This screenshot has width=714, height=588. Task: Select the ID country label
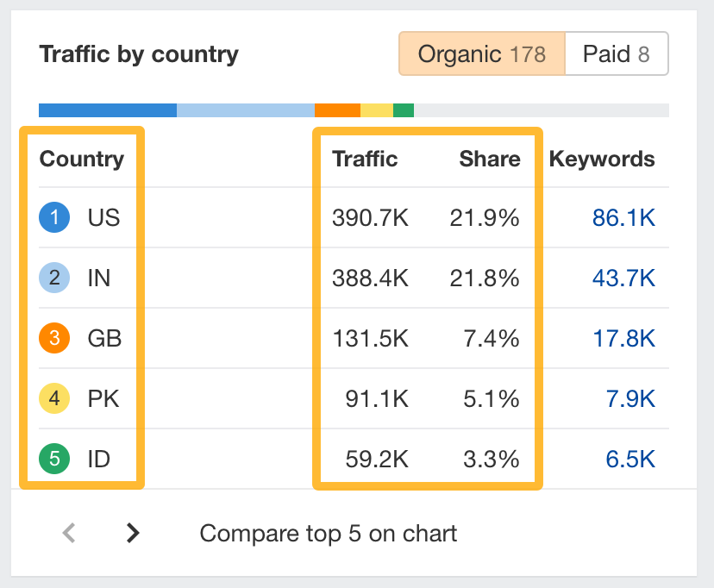point(99,459)
